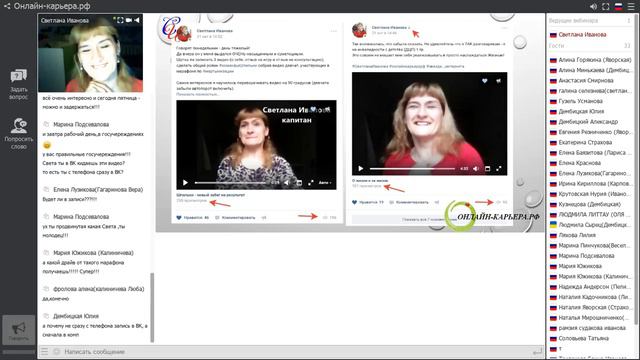Toggle camera icon on webcam panel

[129, 20]
